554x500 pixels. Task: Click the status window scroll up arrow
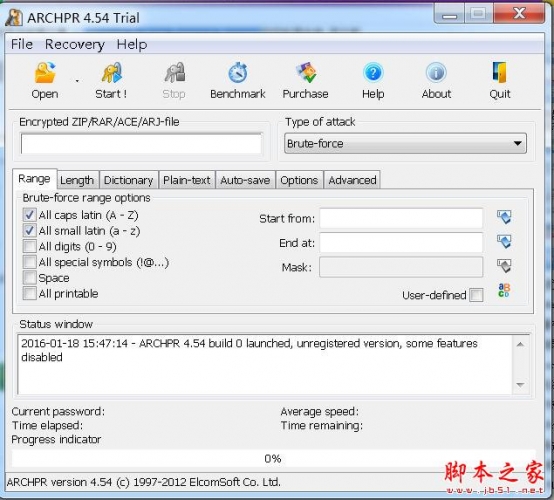point(520,344)
